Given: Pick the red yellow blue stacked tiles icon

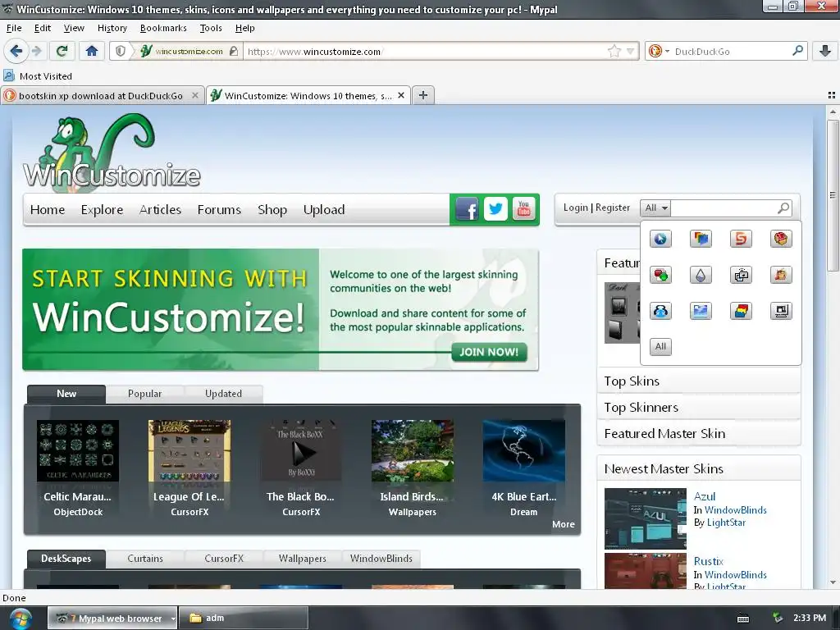Looking at the screenshot, I should click(741, 311).
